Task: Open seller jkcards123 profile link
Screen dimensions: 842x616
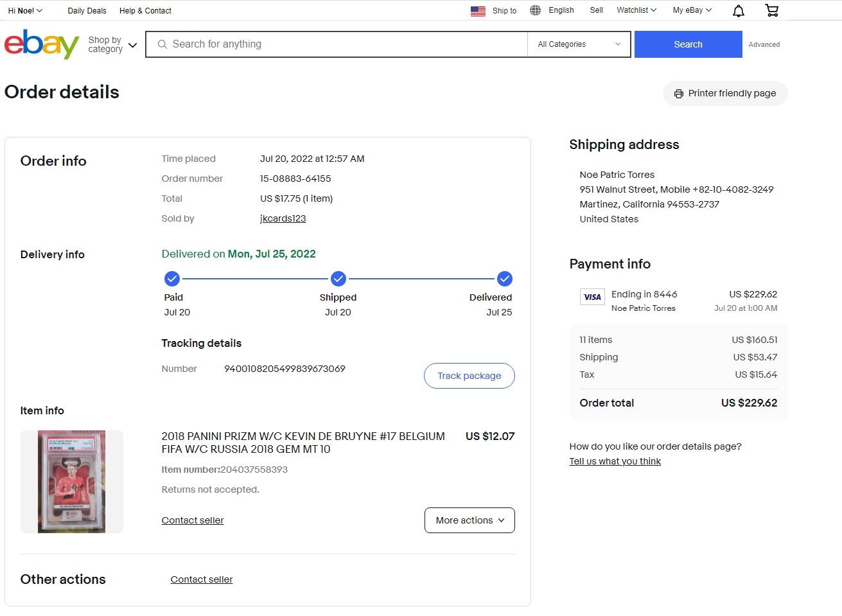Action: 283,218
